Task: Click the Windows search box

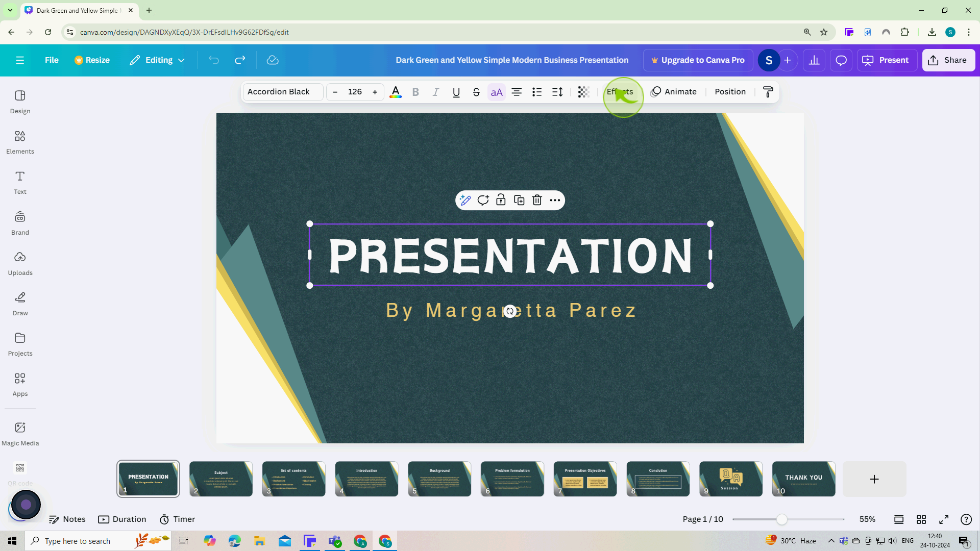Action: point(98,541)
